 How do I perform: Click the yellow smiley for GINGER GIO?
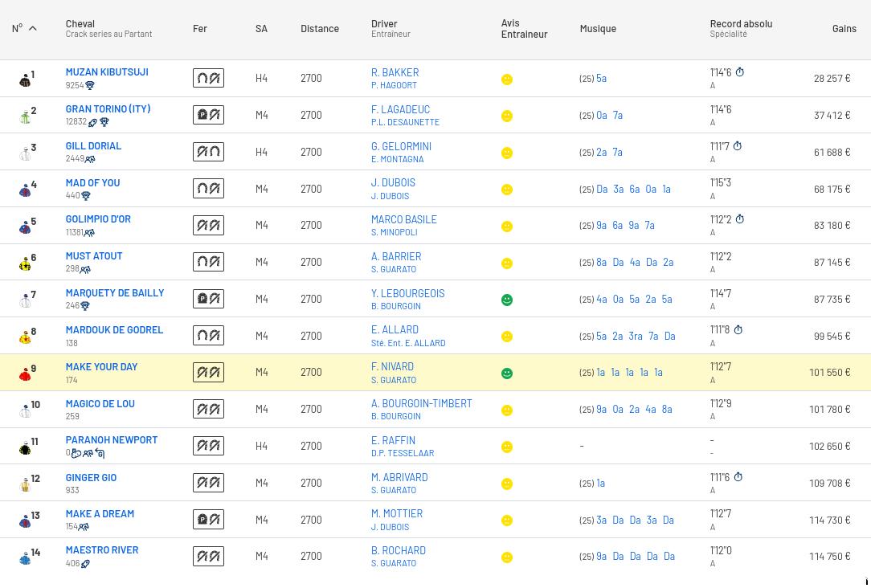click(x=506, y=484)
